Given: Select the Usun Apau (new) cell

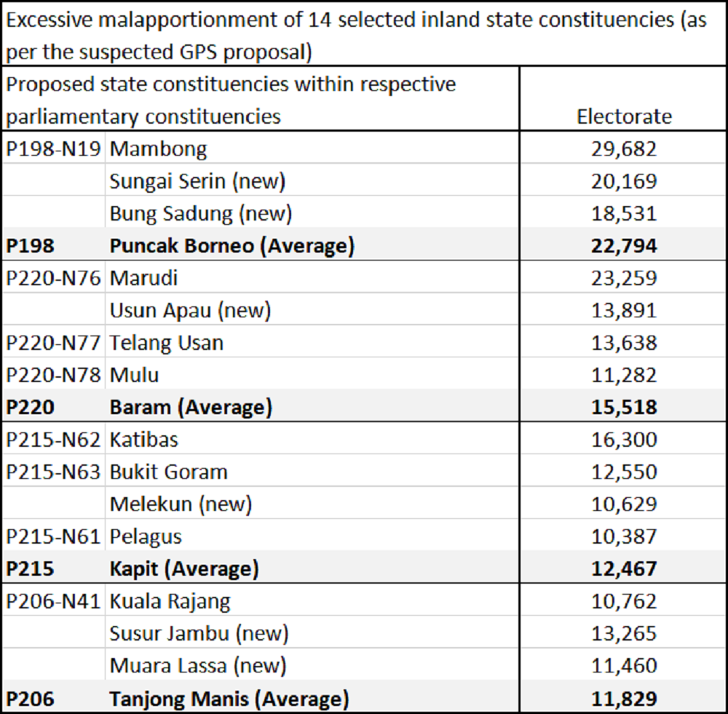Looking at the screenshot, I should tap(190, 311).
